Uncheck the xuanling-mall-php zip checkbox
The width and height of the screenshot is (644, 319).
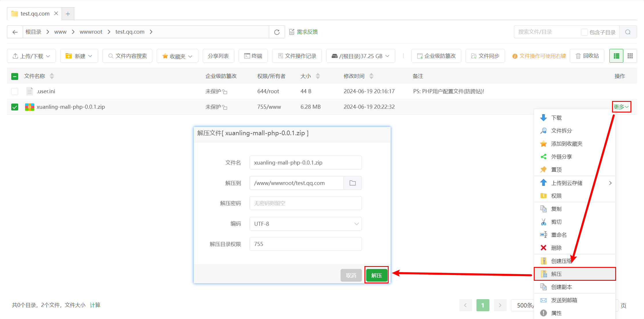[15, 107]
